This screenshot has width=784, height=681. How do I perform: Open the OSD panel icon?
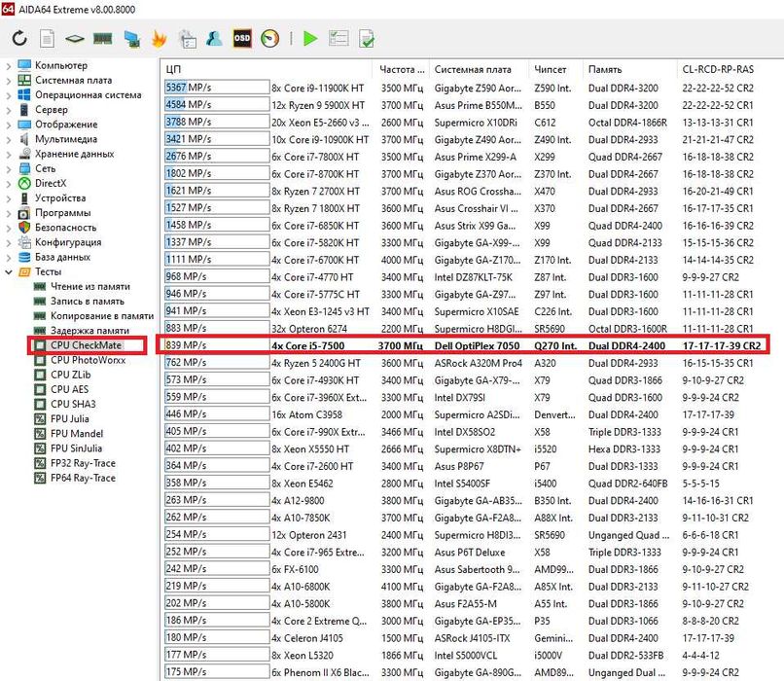point(242,39)
